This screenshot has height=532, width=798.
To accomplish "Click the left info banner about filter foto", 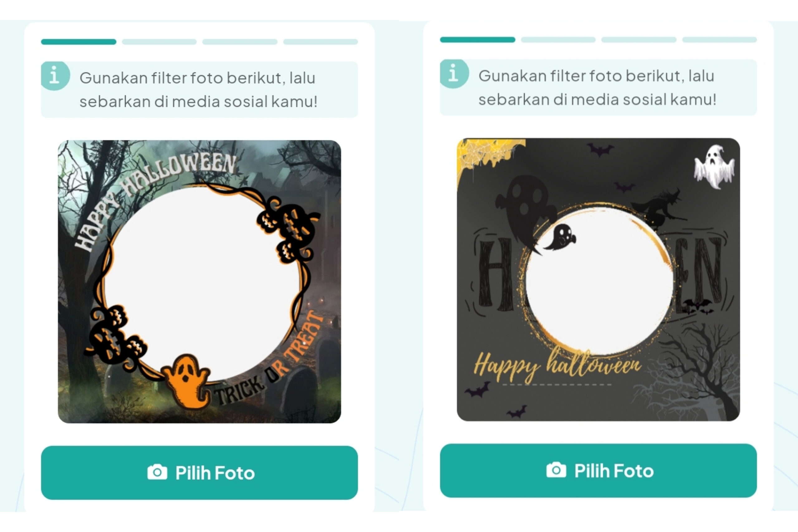I will point(199,89).
